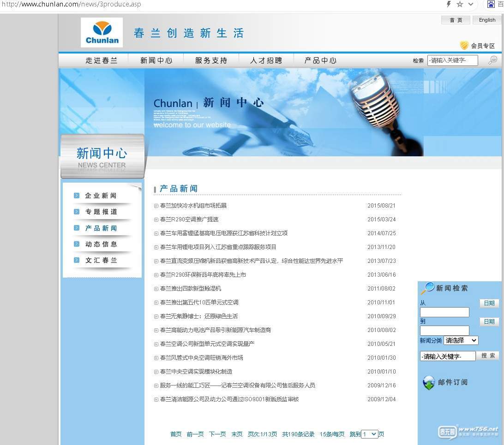504x445 pixels.
Task: Click the lightning bolt icon in address bar
Action: [x=449, y=4]
